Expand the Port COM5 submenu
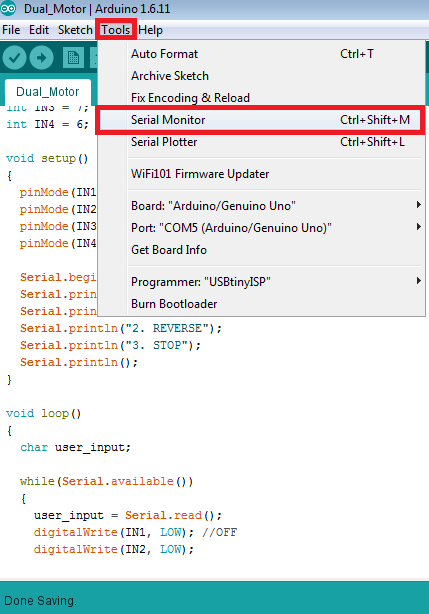 tap(261, 228)
